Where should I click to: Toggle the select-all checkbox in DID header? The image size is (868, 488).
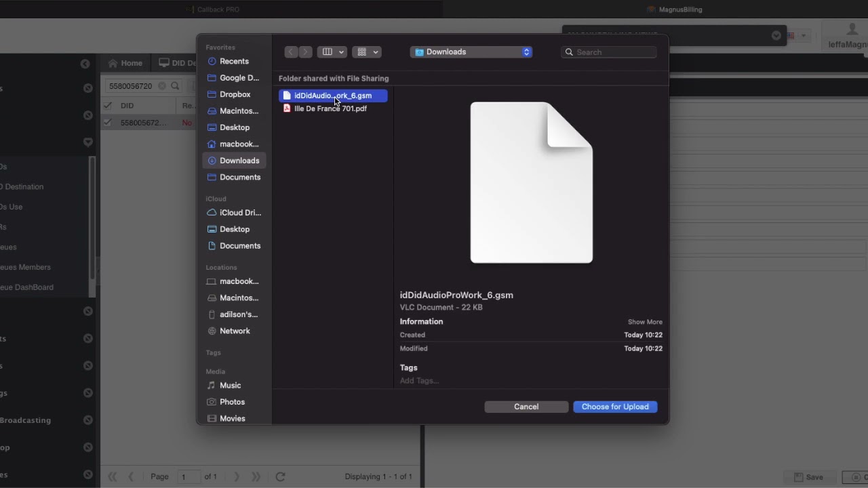(x=107, y=106)
